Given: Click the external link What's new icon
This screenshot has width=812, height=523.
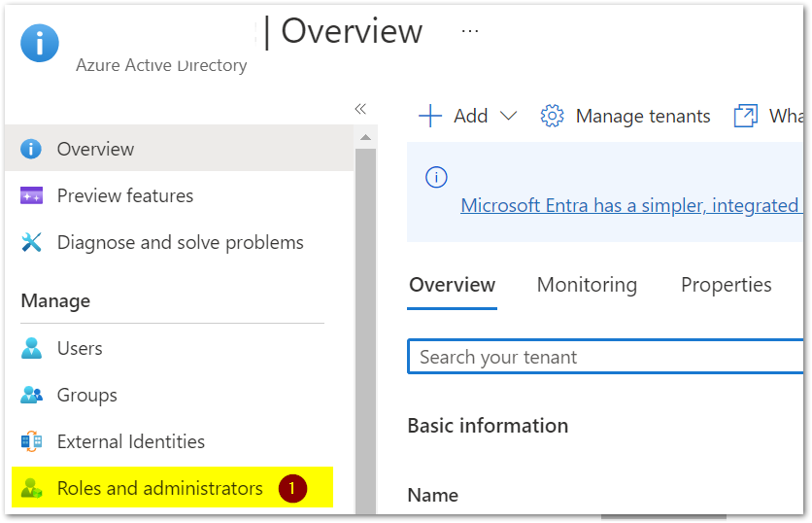Looking at the screenshot, I should pyautogui.click(x=746, y=115).
